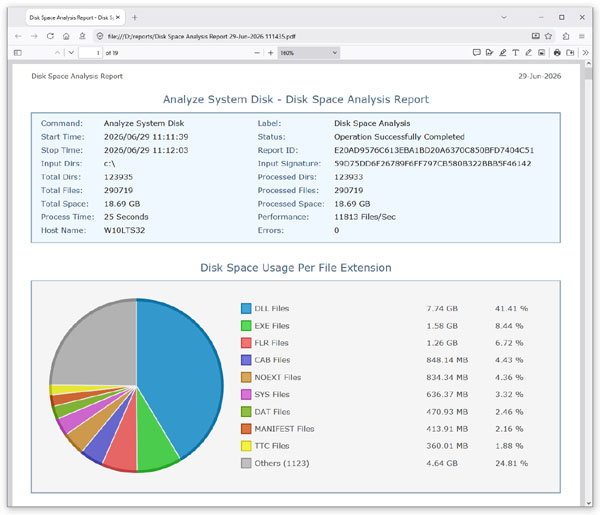Click the page number input field
This screenshot has width=600, height=515.
[90, 53]
